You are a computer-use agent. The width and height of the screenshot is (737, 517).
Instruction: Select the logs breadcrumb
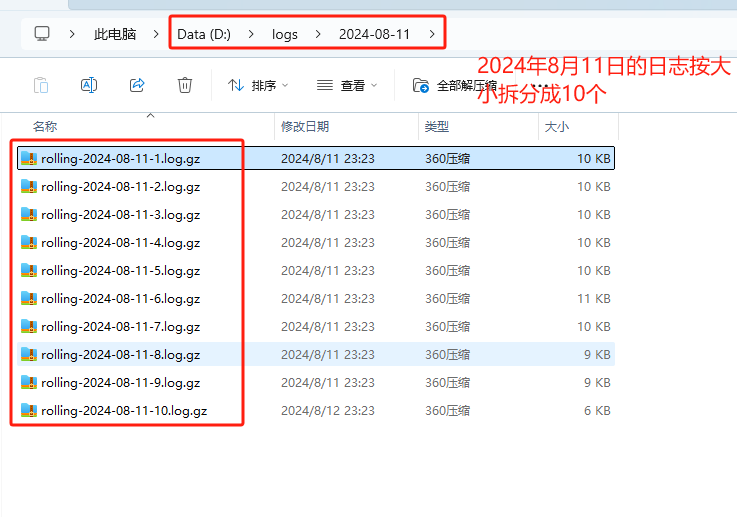(x=285, y=34)
